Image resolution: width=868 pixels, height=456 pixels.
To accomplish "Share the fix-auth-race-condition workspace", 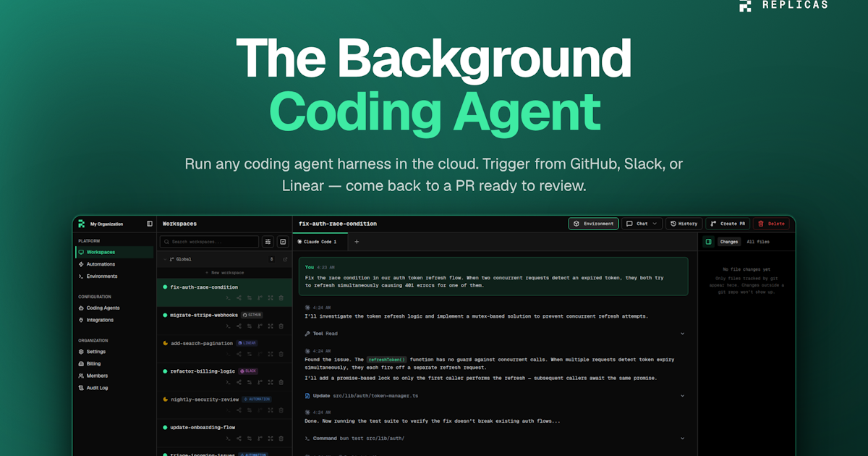I will 239,297.
